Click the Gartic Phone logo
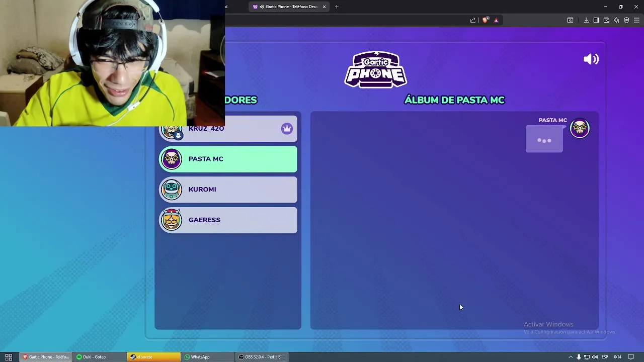This screenshot has width=644, height=362. pyautogui.click(x=375, y=69)
